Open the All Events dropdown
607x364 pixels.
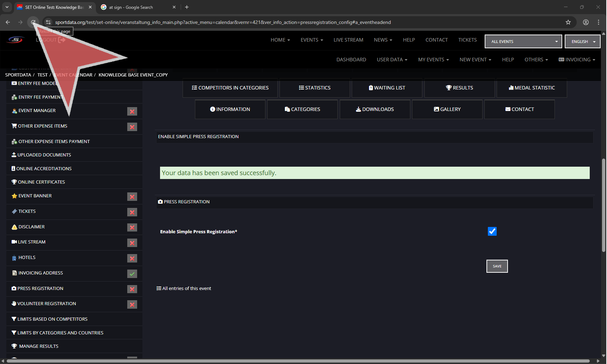click(523, 42)
